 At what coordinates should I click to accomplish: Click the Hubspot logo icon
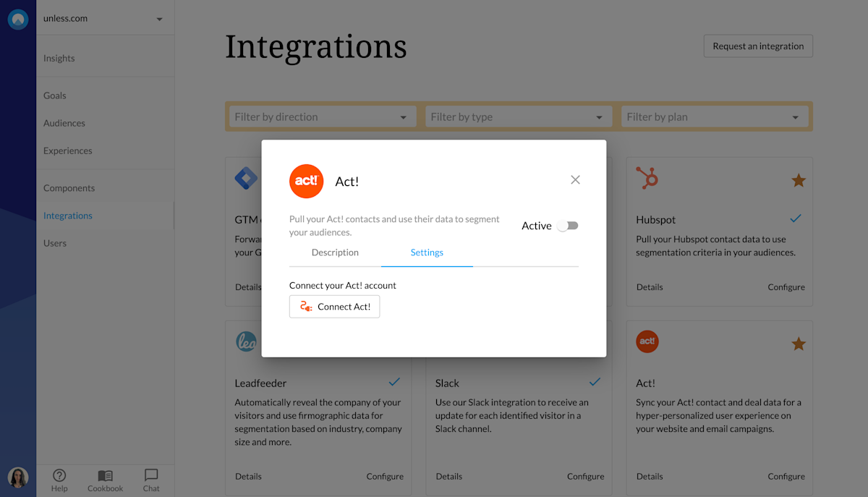tap(647, 178)
